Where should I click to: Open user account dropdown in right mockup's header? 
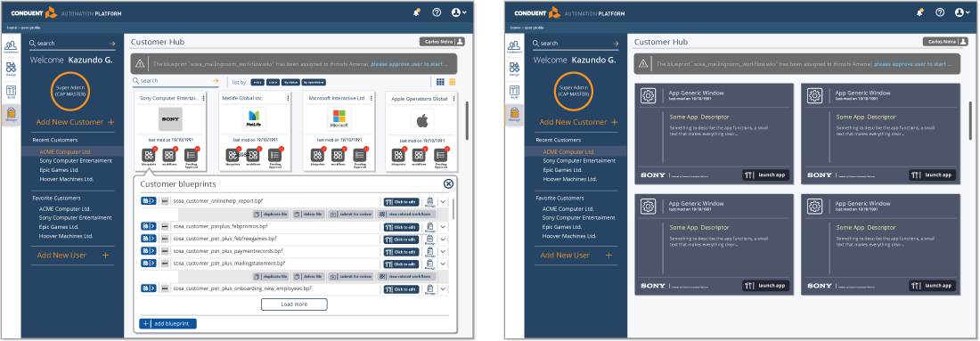pyautogui.click(x=963, y=12)
